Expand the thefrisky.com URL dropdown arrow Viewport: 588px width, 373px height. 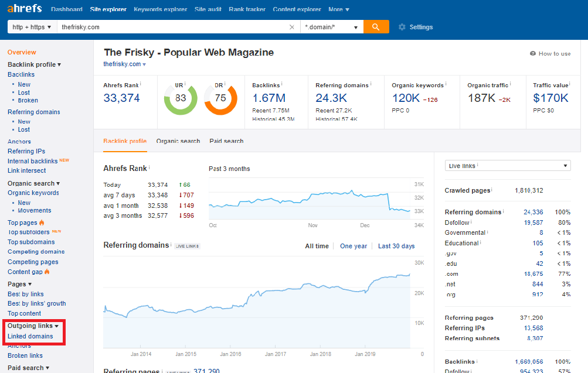(144, 64)
